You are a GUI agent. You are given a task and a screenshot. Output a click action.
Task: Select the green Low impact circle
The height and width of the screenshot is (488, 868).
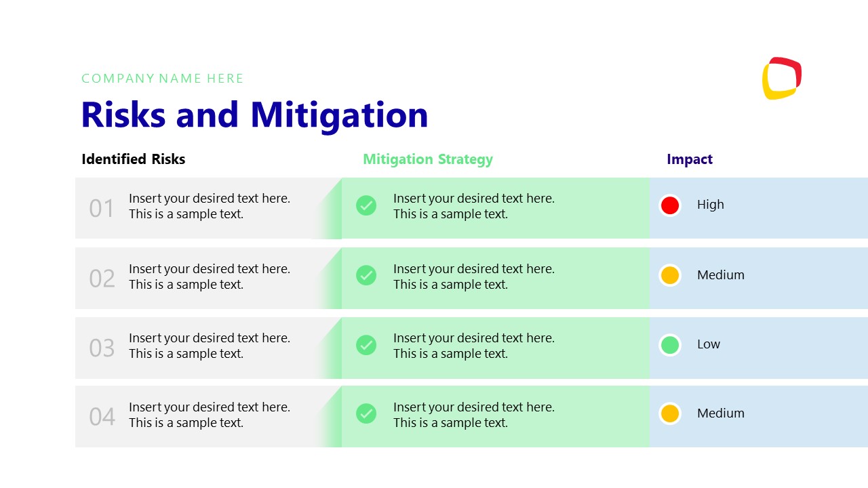[x=670, y=344]
